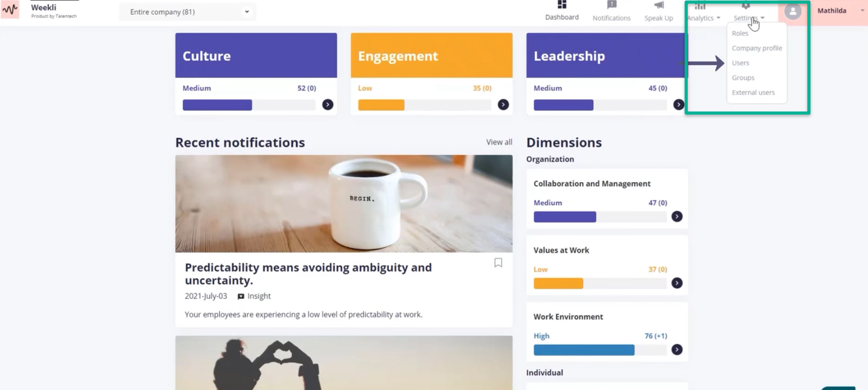The width and height of the screenshot is (868, 390).
Task: Choose External users in Settings menu
Action: click(x=753, y=92)
